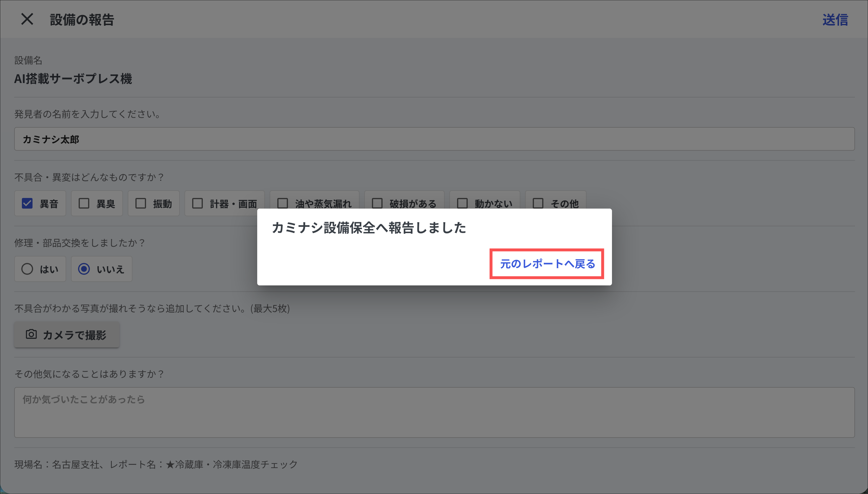Click the X close icon

pyautogui.click(x=27, y=19)
